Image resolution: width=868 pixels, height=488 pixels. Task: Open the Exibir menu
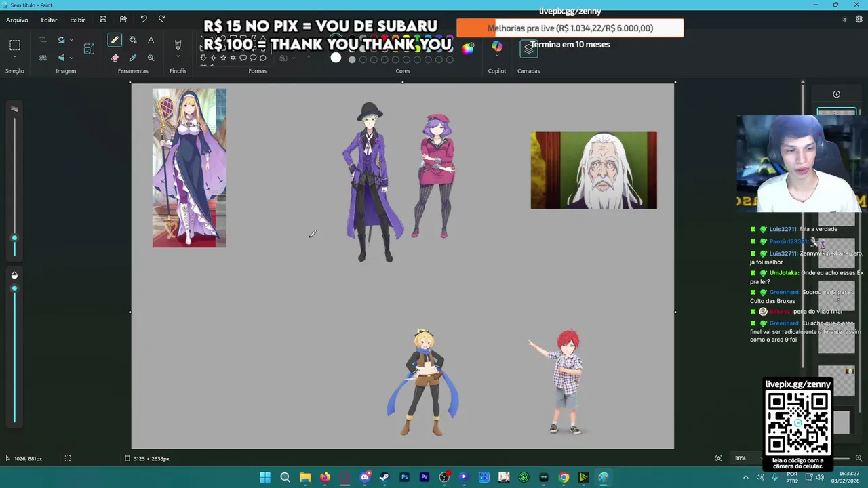pos(77,20)
